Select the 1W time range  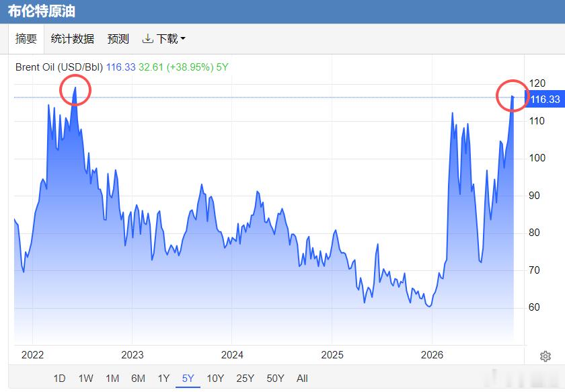point(86,379)
